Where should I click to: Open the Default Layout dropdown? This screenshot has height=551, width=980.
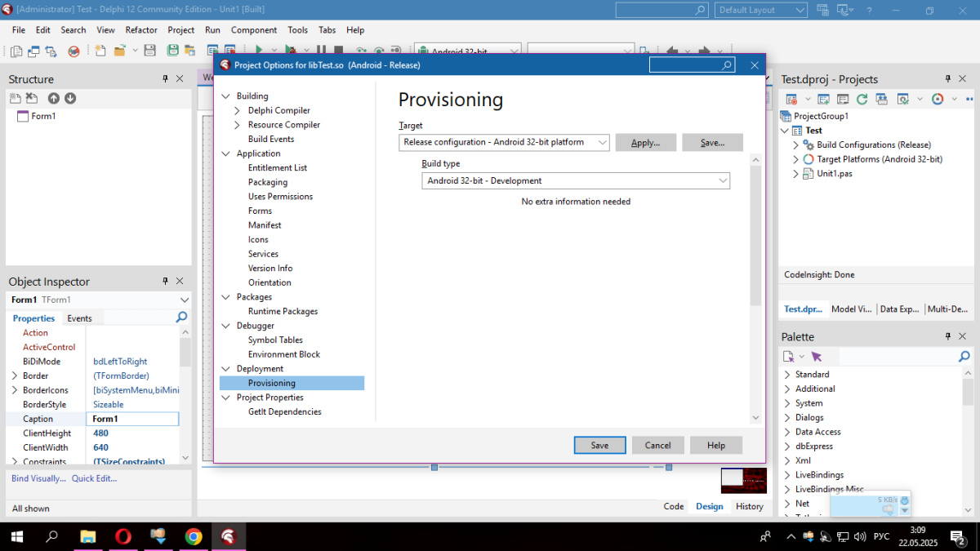click(x=801, y=10)
